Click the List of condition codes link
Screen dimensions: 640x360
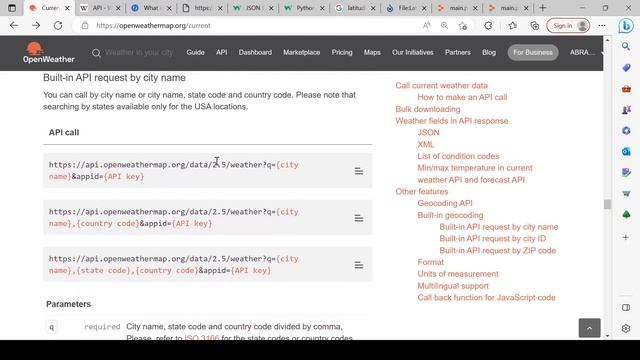(x=458, y=156)
